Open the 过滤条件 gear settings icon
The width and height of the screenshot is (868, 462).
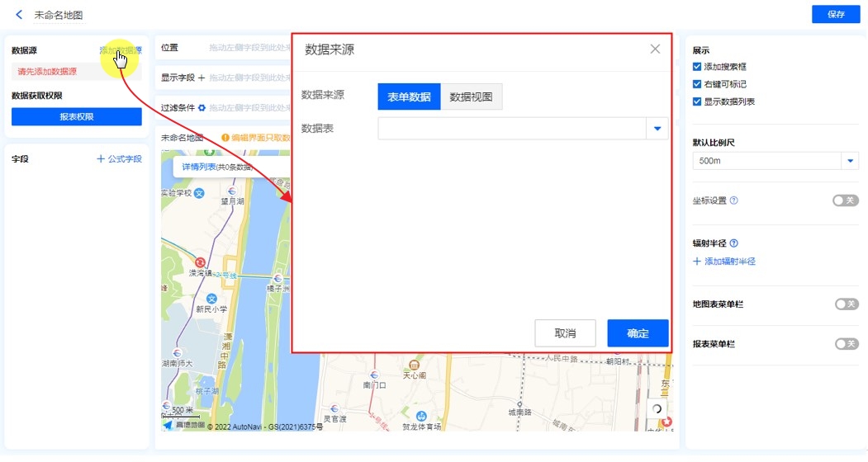pos(202,107)
